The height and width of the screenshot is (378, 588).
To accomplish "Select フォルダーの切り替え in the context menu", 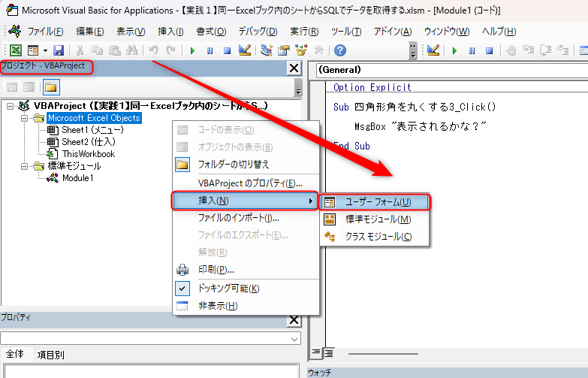I will pos(246,165).
